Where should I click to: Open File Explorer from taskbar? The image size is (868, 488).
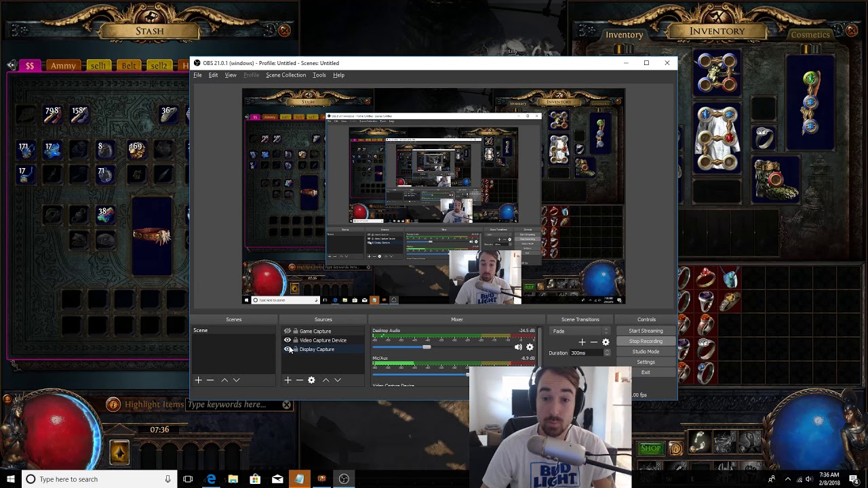click(233, 479)
